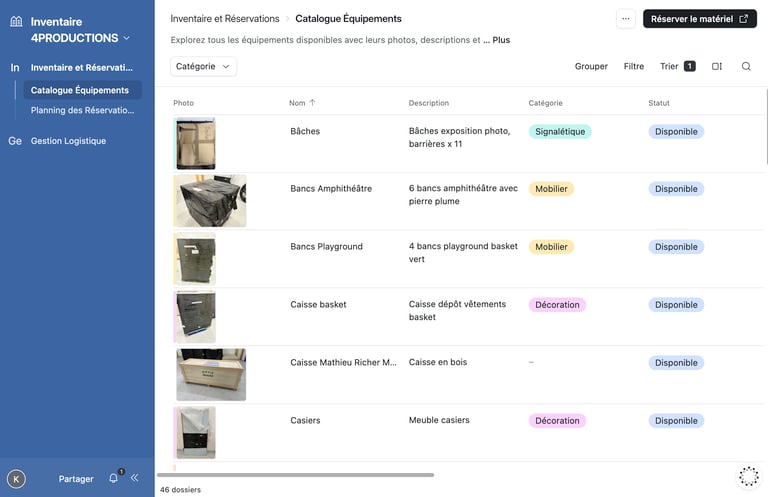The height and width of the screenshot is (497, 768).
Task: Click Décoration tag on Casiers row
Action: (x=557, y=421)
